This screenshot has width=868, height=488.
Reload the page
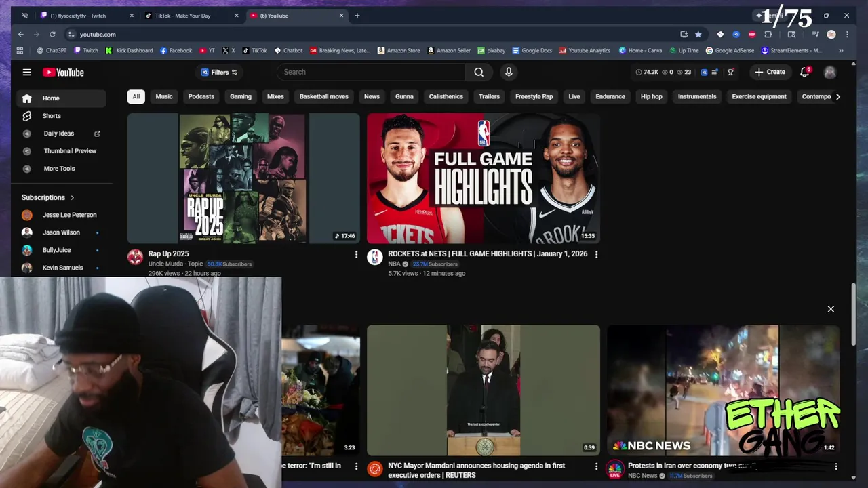[x=52, y=34]
